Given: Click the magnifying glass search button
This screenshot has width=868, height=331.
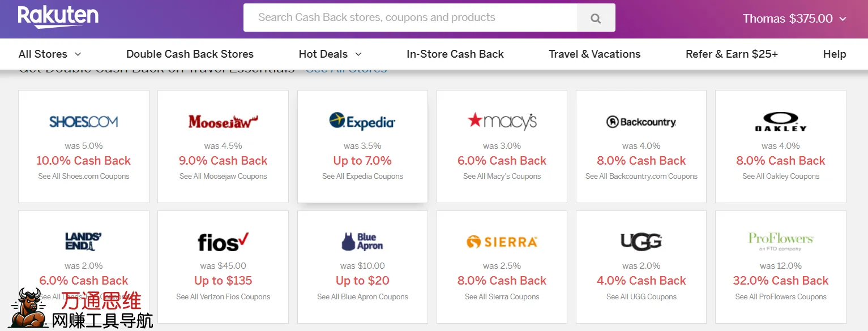Looking at the screenshot, I should (595, 18).
